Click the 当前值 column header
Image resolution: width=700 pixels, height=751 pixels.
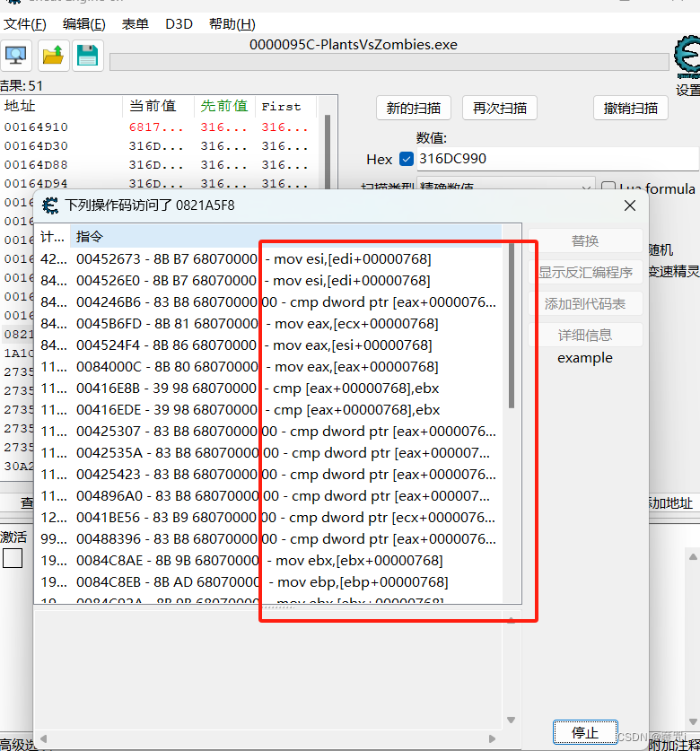click(x=158, y=106)
